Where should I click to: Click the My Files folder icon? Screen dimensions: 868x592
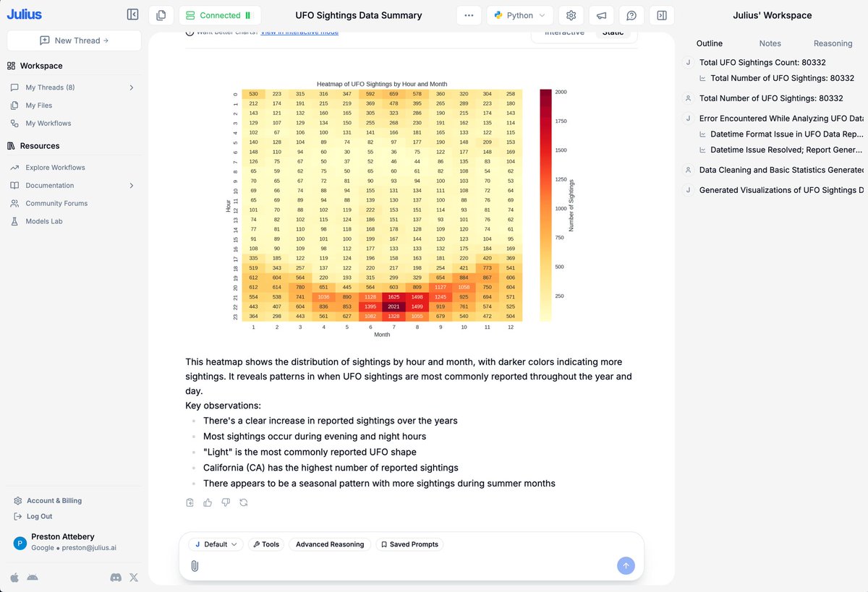point(14,106)
